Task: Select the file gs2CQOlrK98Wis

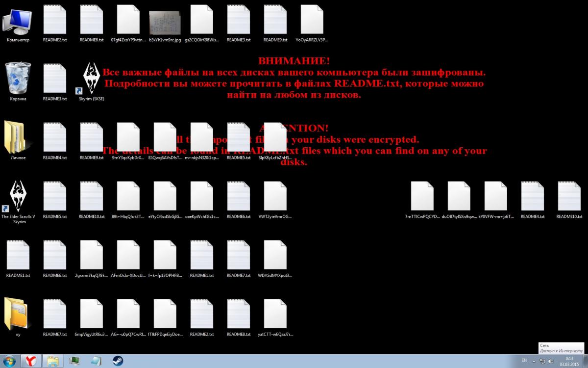Action: click(201, 24)
